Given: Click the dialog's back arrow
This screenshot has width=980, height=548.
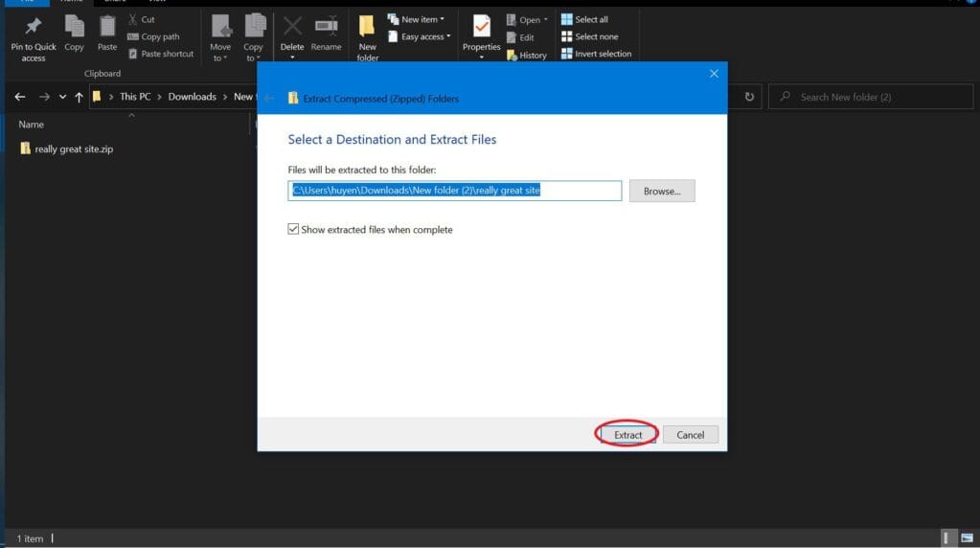Looking at the screenshot, I should [269, 98].
